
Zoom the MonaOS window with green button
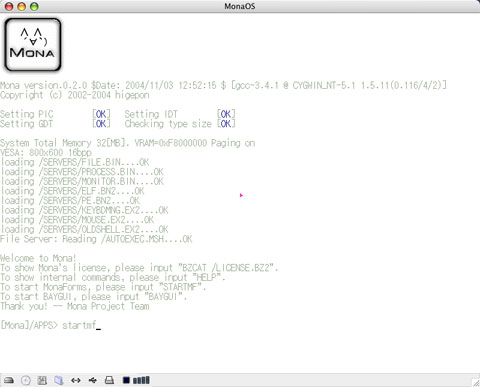[x=34, y=6]
